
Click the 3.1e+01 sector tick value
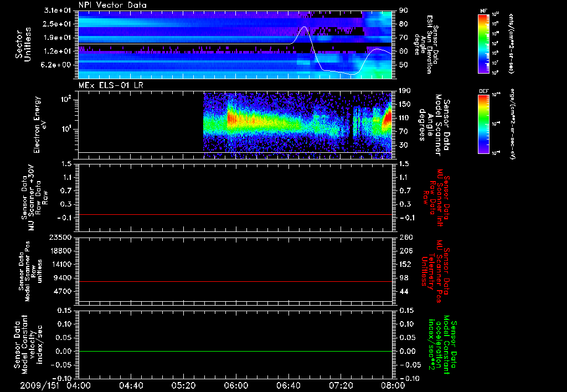(59, 11)
